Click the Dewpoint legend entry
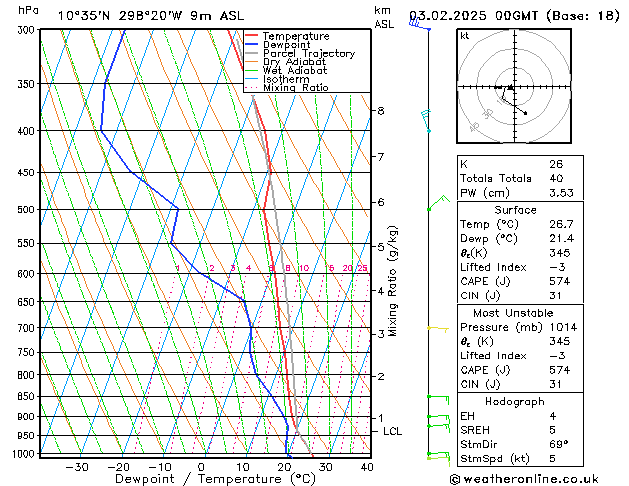This screenshot has width=629, height=486. click(x=278, y=45)
